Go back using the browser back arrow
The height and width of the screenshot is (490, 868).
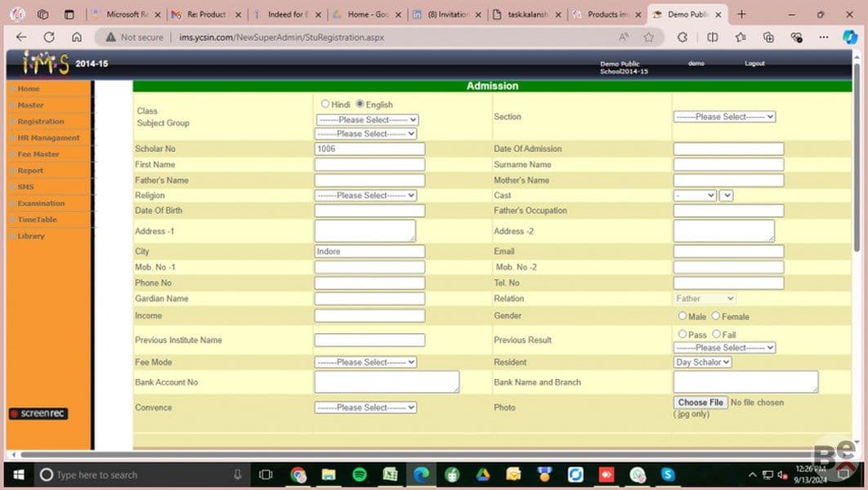21,37
